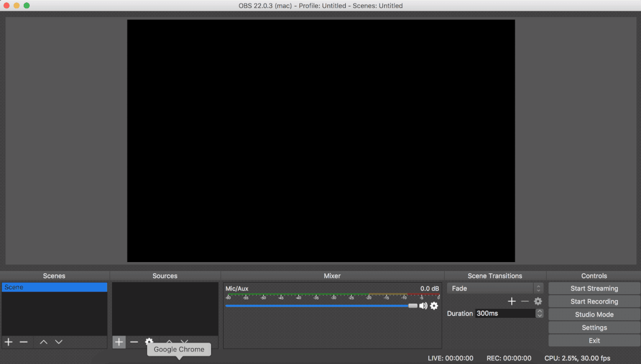
Task: Click the Start Streaming button
Action: [594, 289]
